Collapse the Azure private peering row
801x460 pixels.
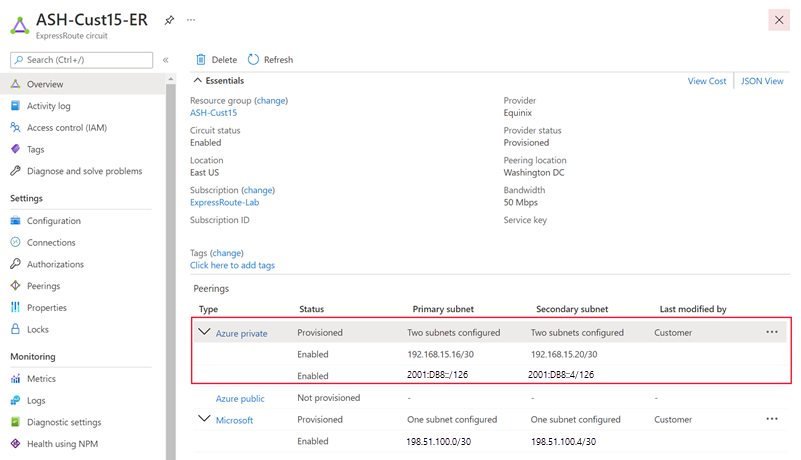tap(204, 333)
